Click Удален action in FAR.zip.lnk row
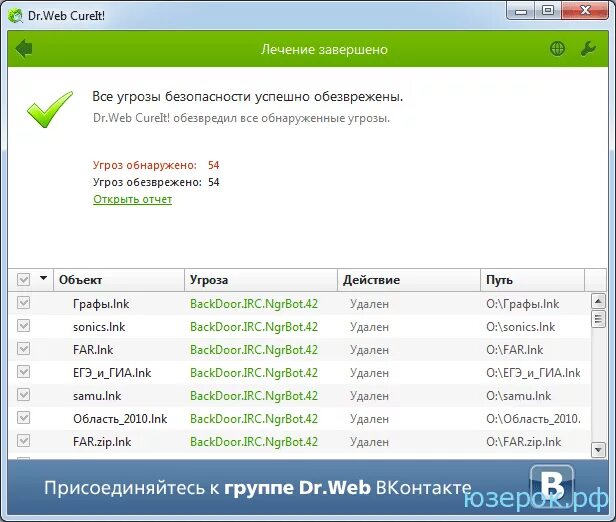Image resolution: width=616 pixels, height=522 pixels. tap(369, 442)
